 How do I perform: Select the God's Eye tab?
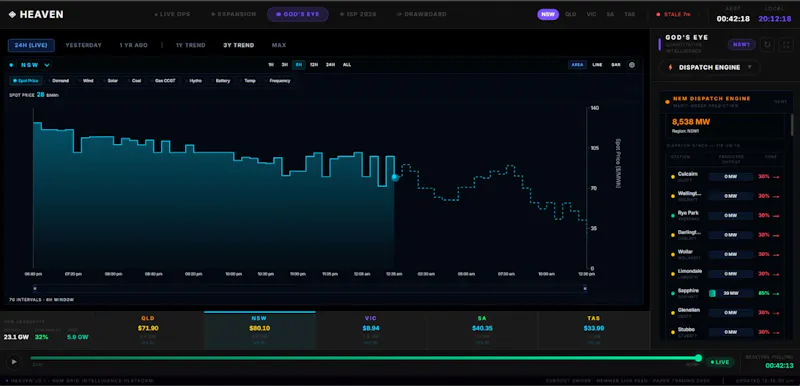[298, 14]
